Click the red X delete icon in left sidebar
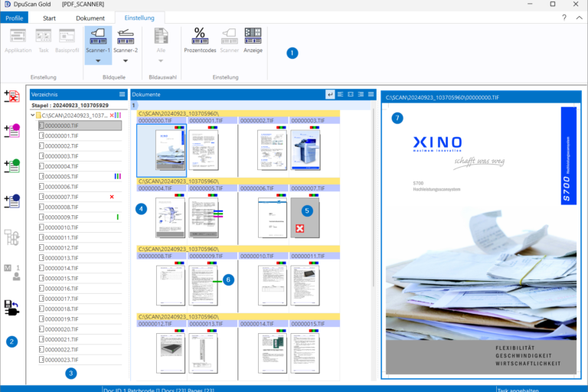The image size is (588, 392). [x=12, y=96]
